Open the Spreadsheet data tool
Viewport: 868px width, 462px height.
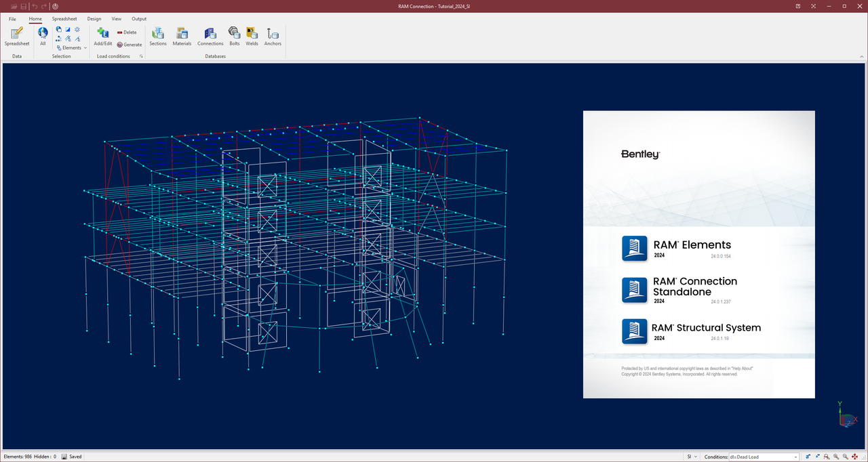[17, 37]
